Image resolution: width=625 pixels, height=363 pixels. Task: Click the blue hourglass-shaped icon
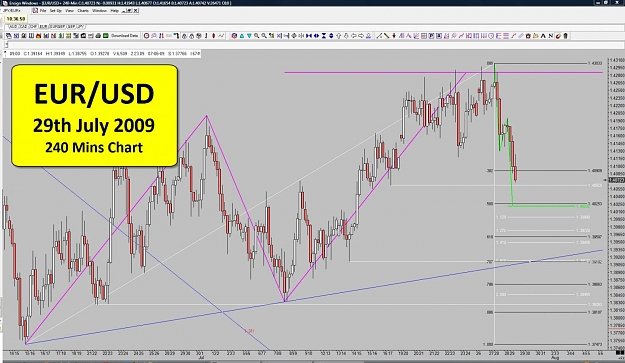click(324, 36)
